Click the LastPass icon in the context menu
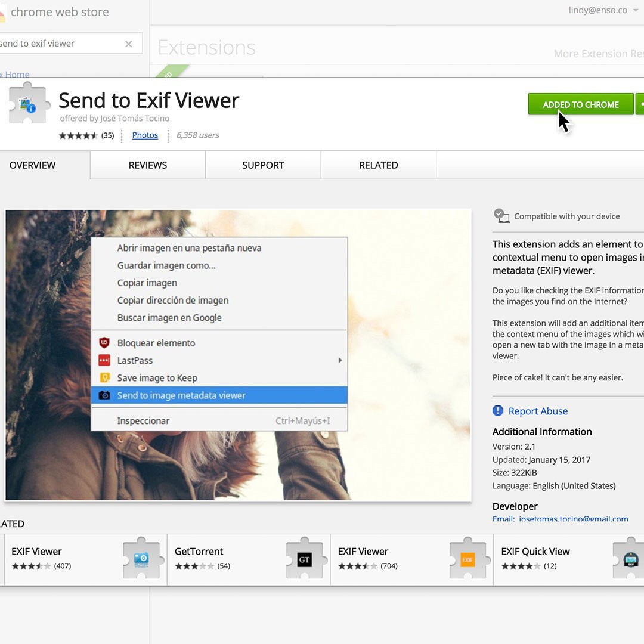 [x=104, y=360]
